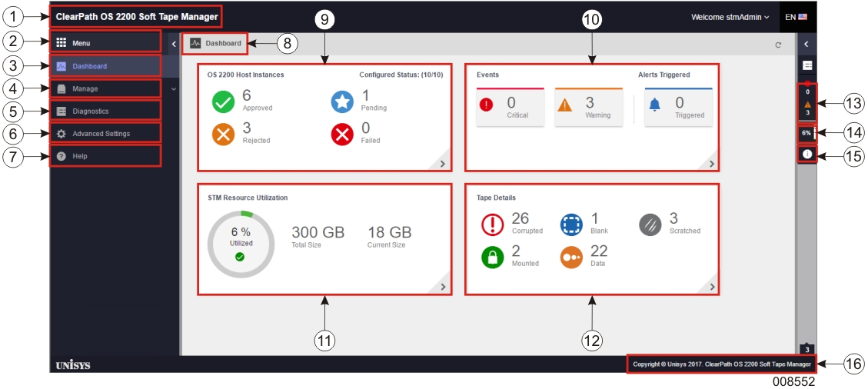The image size is (868, 389).
Task: Click the info icon in the right sidebar
Action: [807, 155]
